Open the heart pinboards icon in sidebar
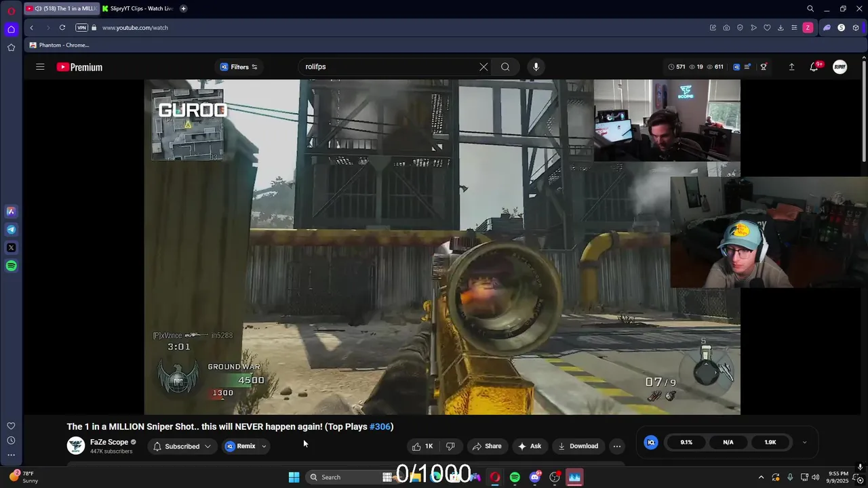Screen dimensions: 868x488 pos(11,426)
